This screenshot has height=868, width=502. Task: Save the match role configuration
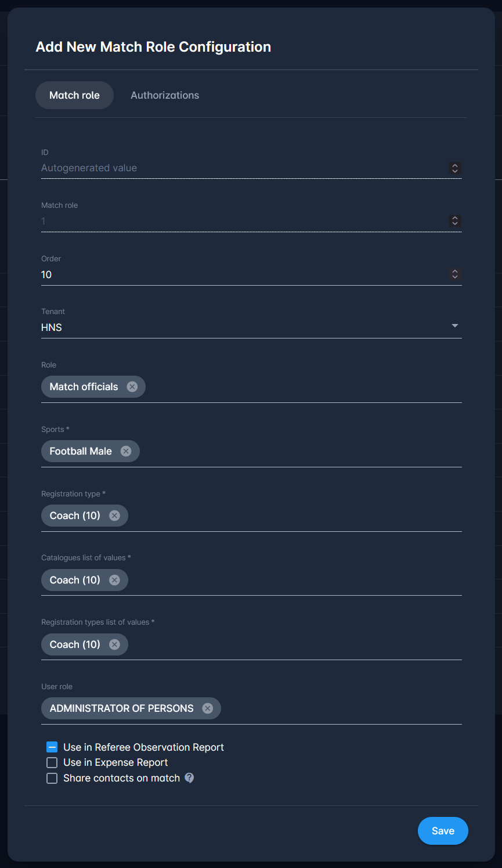443,831
